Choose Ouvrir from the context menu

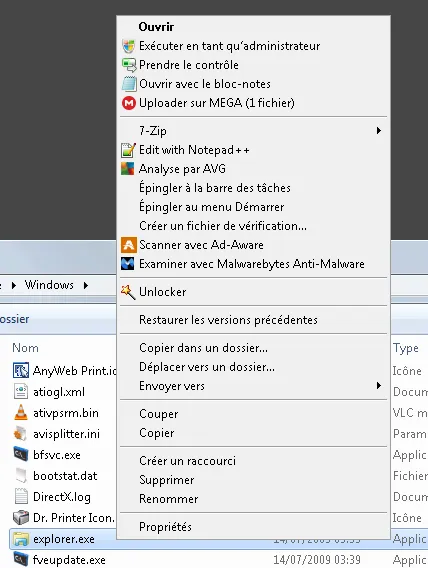[x=156, y=27]
